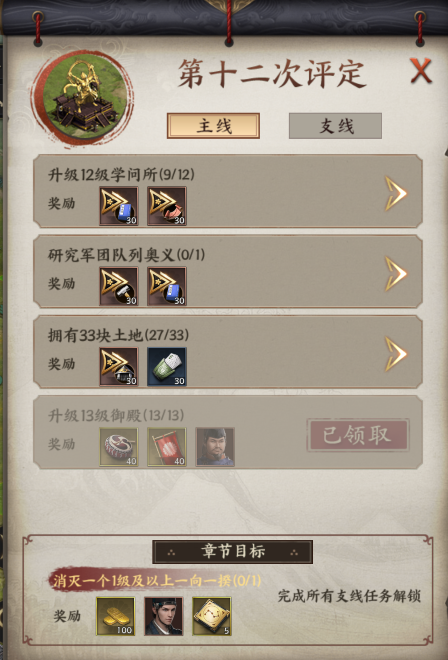
Task: Check the drum reward icon under 升级13级御殿
Action: tap(119, 447)
